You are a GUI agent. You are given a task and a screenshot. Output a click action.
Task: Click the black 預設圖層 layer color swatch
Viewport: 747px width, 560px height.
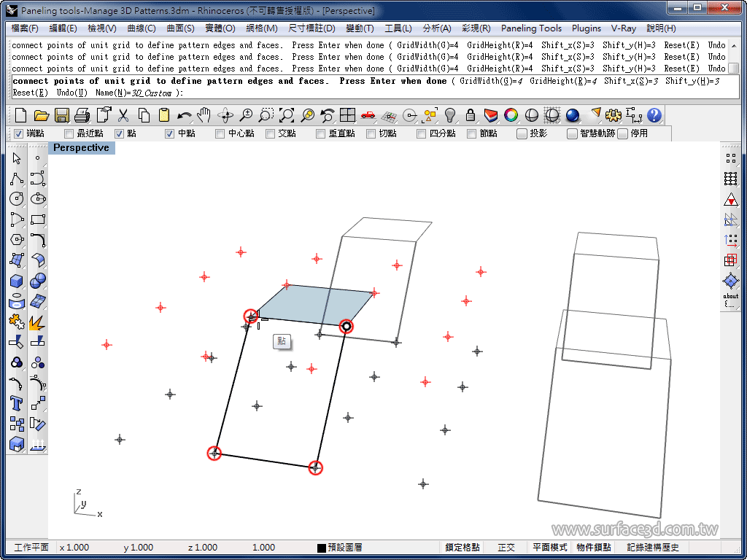[x=322, y=548]
